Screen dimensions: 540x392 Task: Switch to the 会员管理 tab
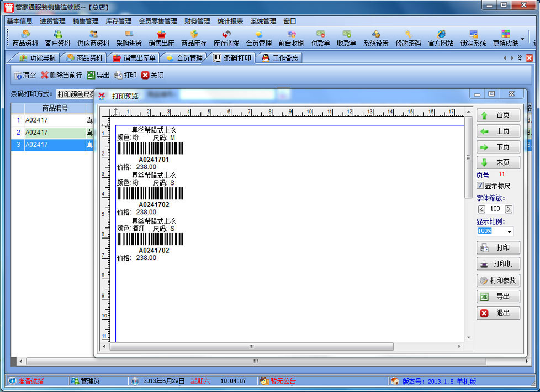tap(184, 58)
